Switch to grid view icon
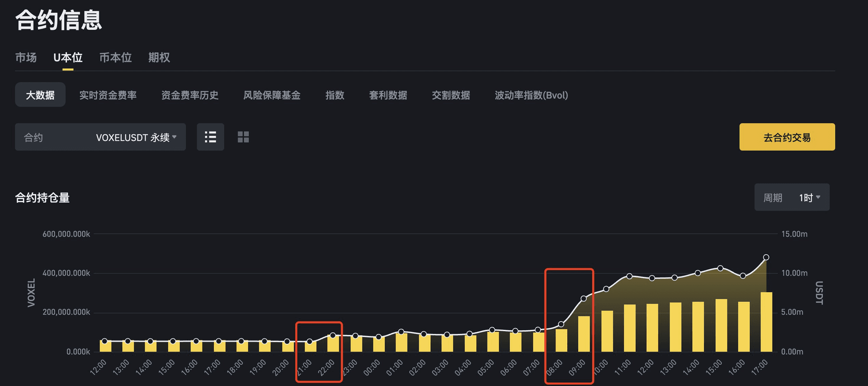Viewport: 868px width, 386px height. [x=243, y=137]
